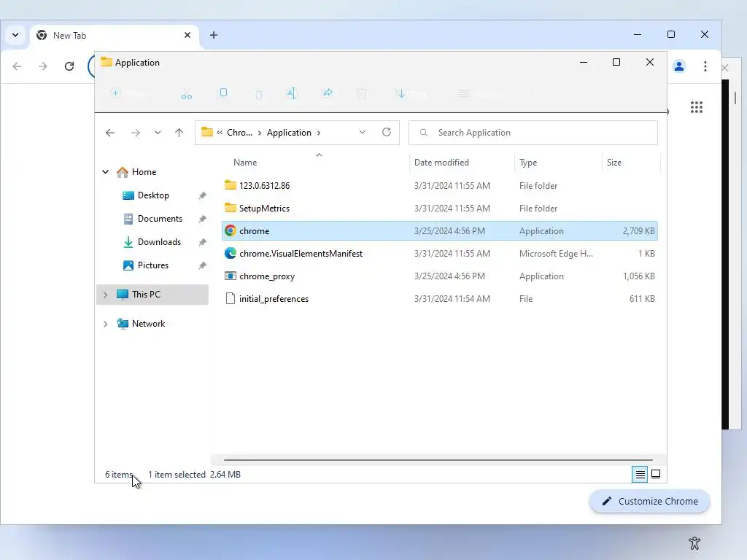The height and width of the screenshot is (560, 747).
Task: Click the Paste icon in toolbar
Action: pyautogui.click(x=259, y=95)
